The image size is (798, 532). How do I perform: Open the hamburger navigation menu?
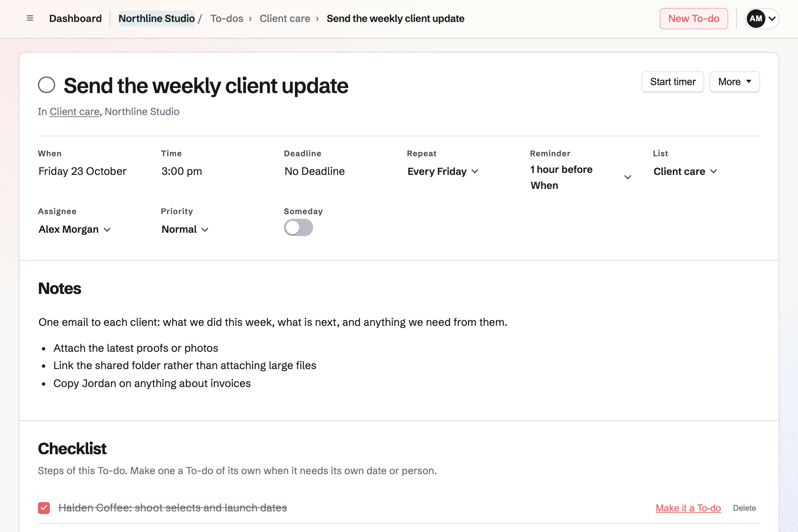pyautogui.click(x=30, y=18)
